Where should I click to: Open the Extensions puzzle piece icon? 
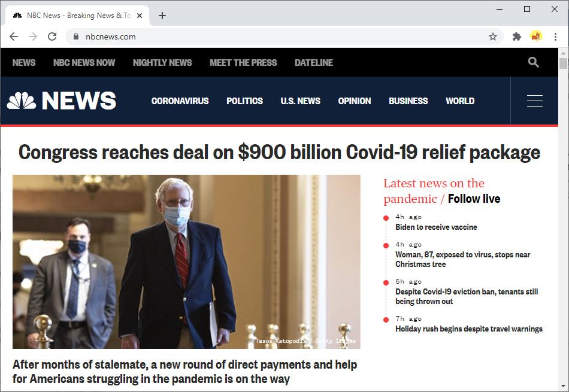(517, 37)
